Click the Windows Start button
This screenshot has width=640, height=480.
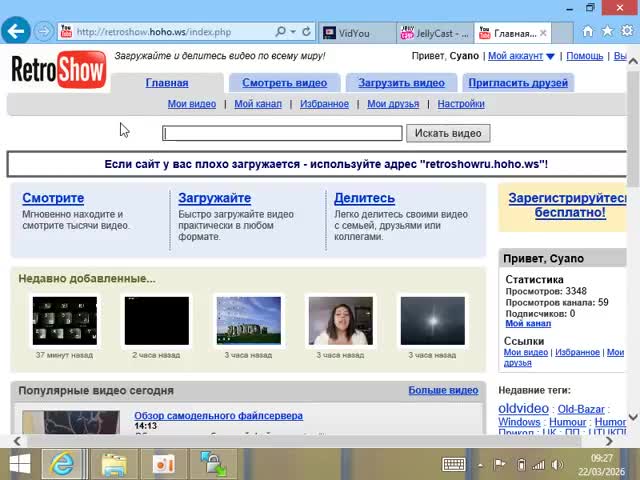pyautogui.click(x=19, y=464)
